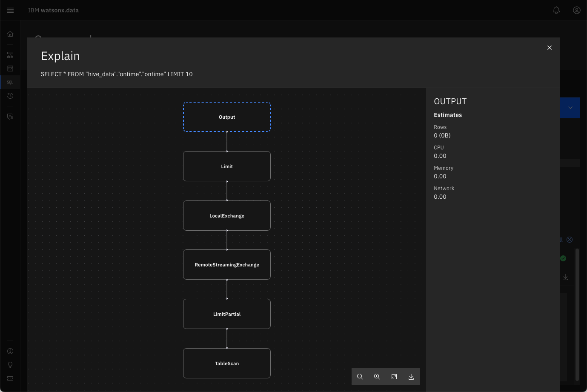Click the green success check icon
The height and width of the screenshot is (392, 587).
563,258
